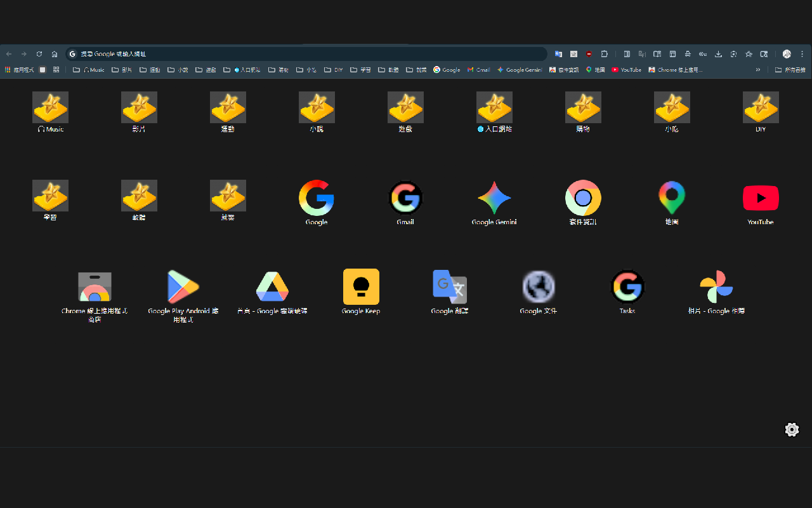Expand the DIY folder in the bookmarks bar

(333, 70)
